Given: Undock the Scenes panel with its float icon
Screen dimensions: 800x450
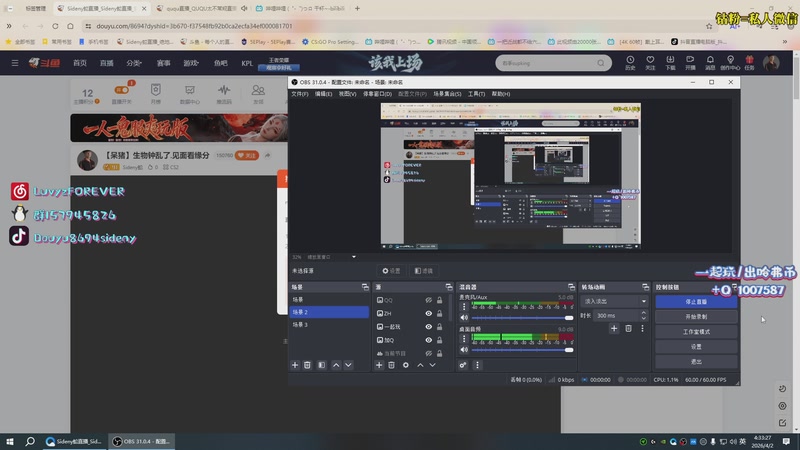Looking at the screenshot, I should (x=365, y=287).
